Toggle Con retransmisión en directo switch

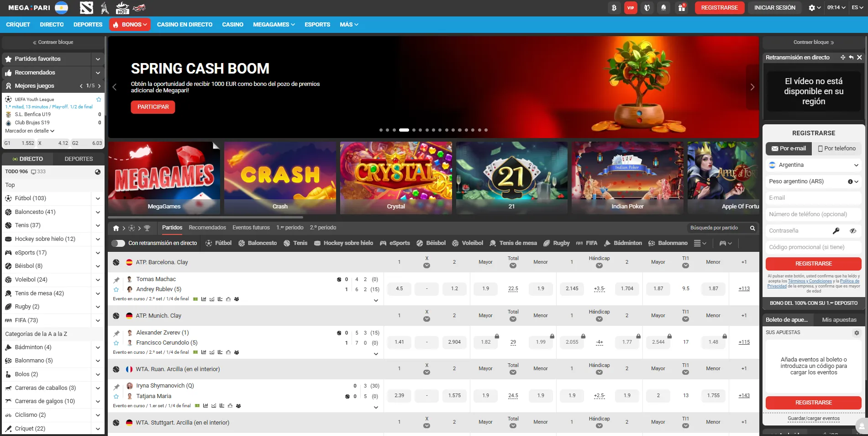[x=118, y=243]
